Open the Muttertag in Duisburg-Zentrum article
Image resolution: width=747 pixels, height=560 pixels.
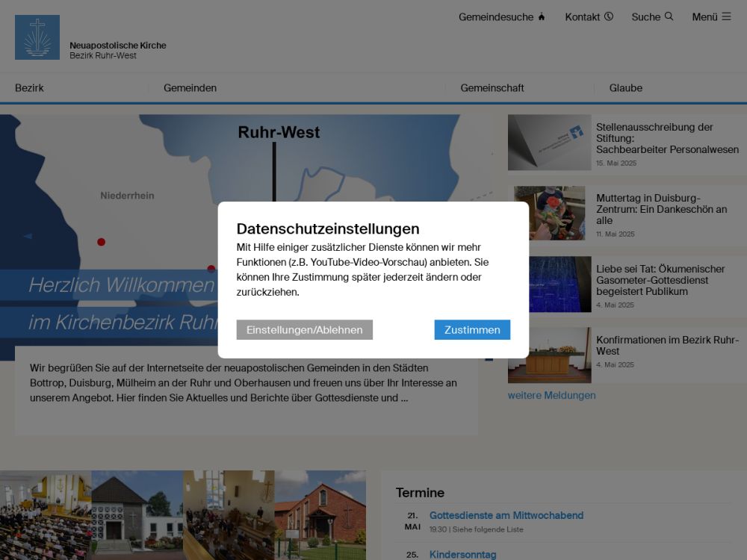click(661, 209)
